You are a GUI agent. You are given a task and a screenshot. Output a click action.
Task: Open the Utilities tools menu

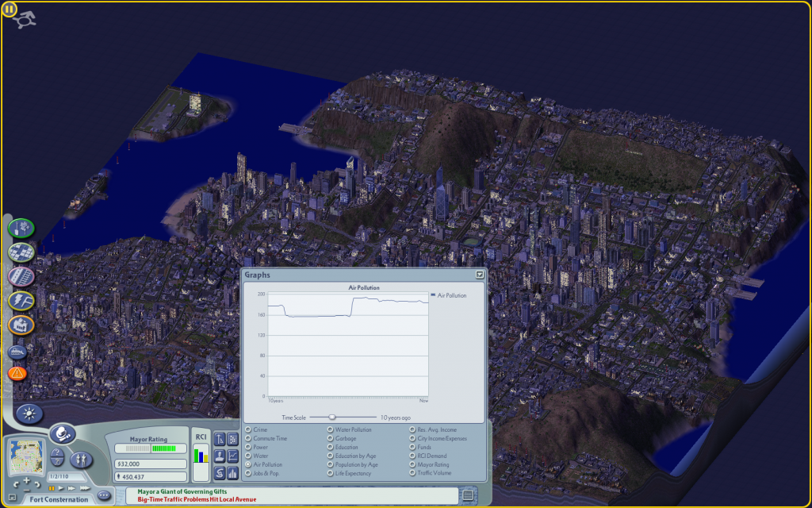pos(21,301)
